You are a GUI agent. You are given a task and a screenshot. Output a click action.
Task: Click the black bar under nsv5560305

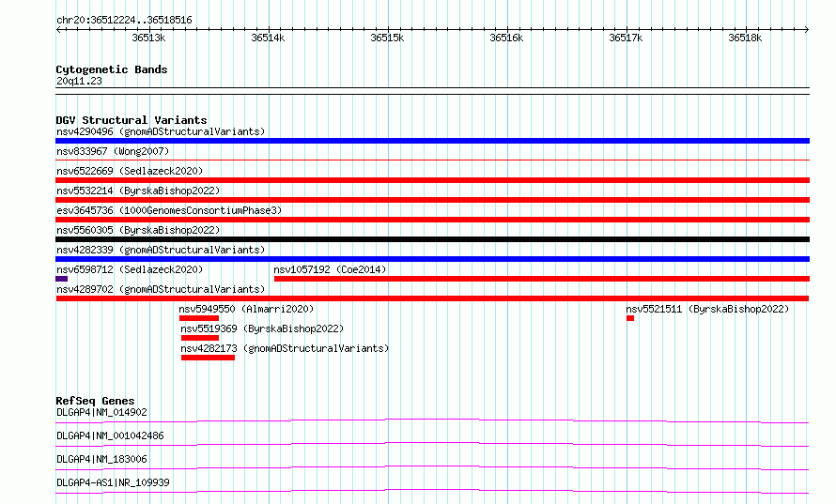click(432, 239)
